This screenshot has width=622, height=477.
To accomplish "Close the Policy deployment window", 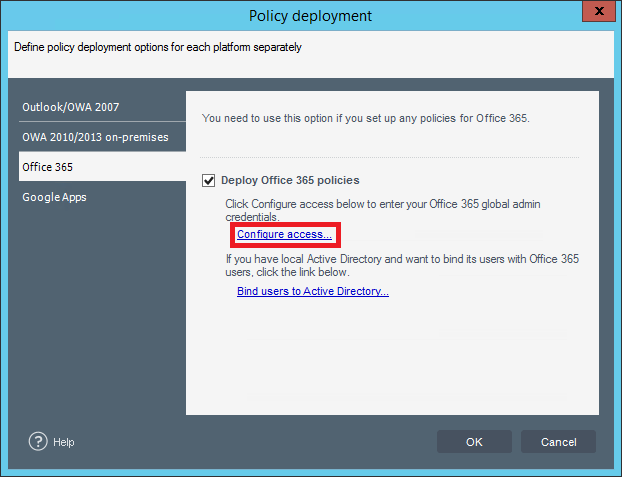I will click(599, 11).
